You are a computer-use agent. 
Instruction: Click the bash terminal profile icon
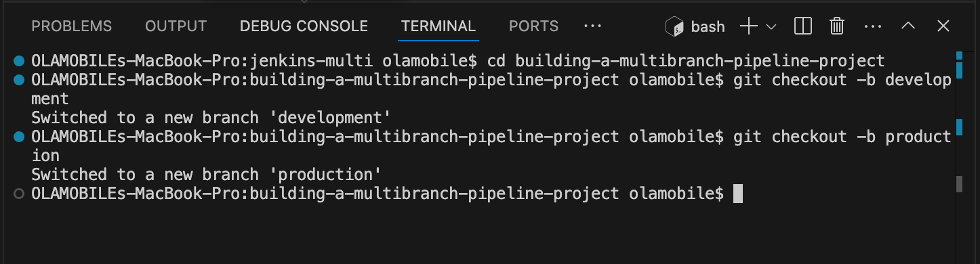[674, 26]
